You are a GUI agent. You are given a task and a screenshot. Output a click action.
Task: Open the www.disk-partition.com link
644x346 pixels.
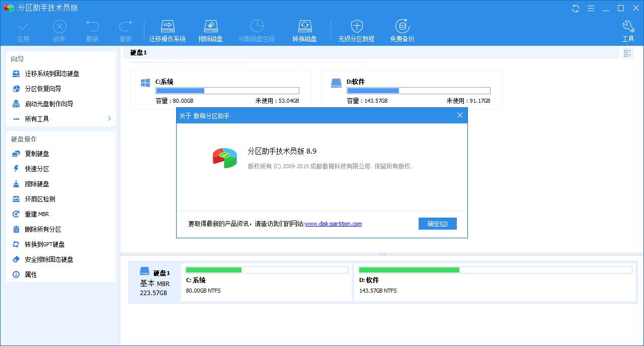(333, 224)
